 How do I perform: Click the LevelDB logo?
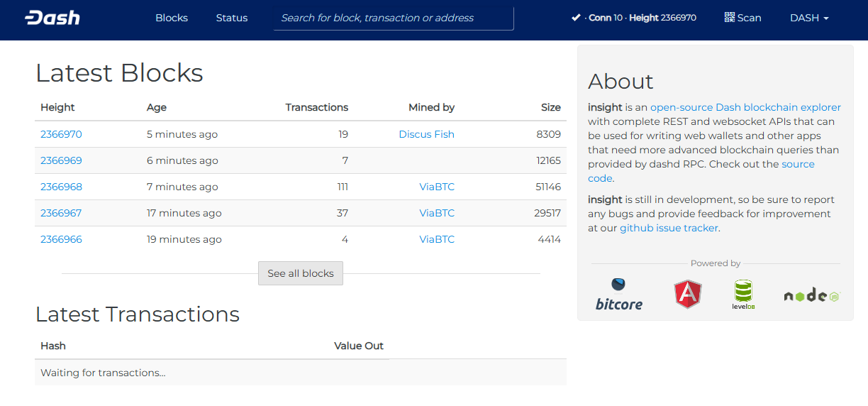pos(743,295)
